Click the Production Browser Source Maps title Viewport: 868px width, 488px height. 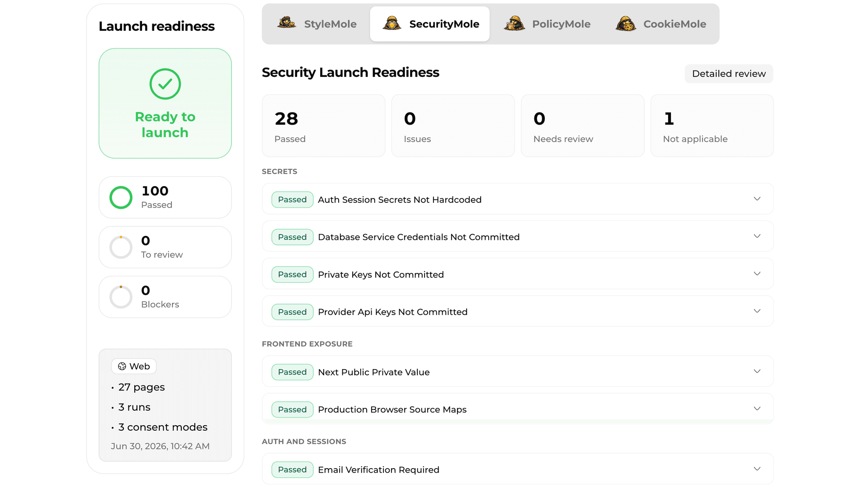tap(392, 410)
